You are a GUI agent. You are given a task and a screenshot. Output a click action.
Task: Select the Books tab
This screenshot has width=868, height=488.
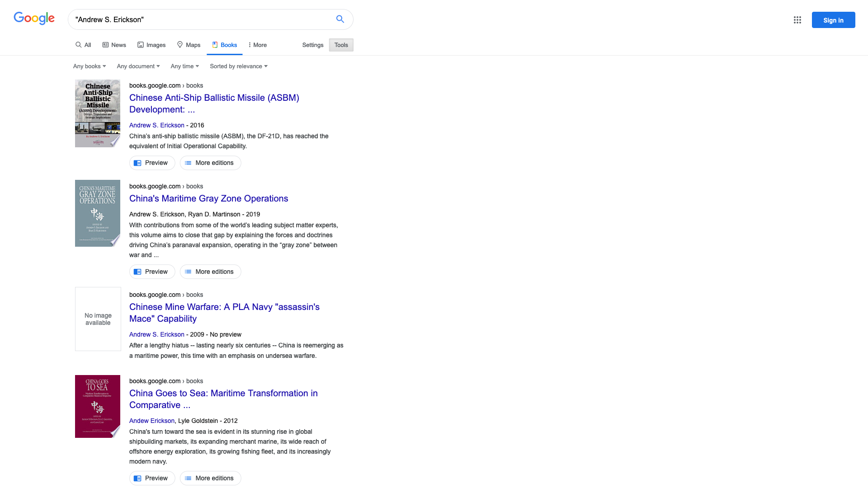(225, 45)
